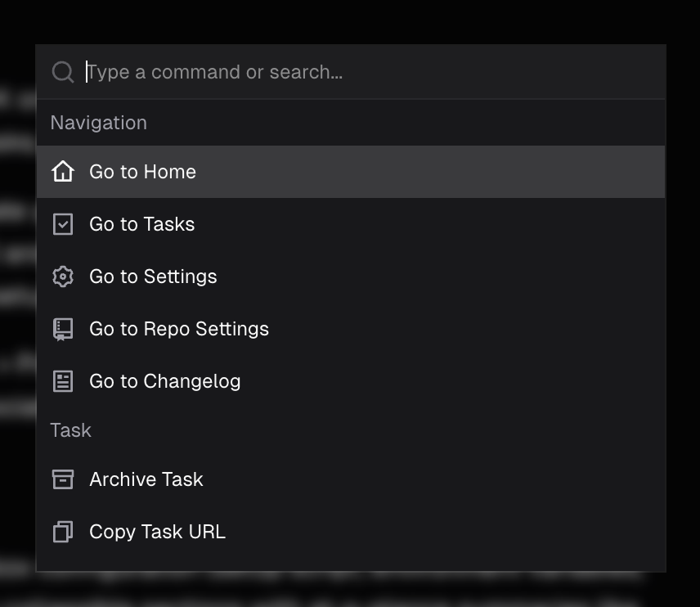Run the Archive Task command
This screenshot has width=700, height=607.
click(x=146, y=479)
